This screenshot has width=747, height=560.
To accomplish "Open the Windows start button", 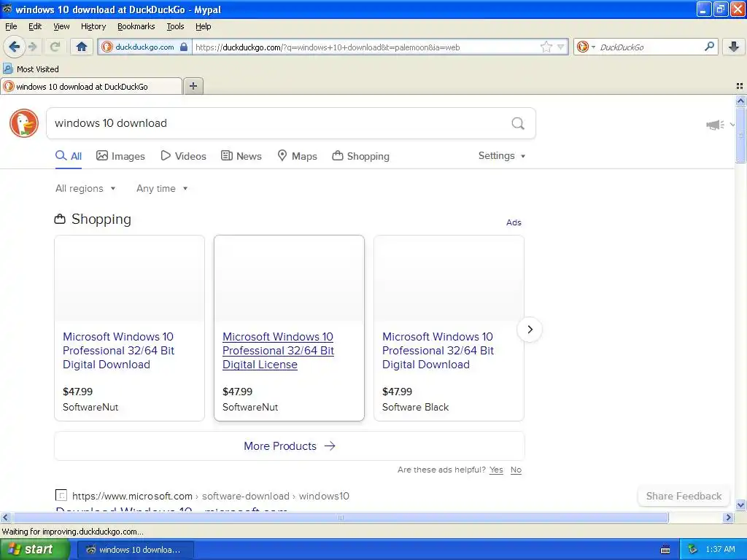I will tap(35, 549).
